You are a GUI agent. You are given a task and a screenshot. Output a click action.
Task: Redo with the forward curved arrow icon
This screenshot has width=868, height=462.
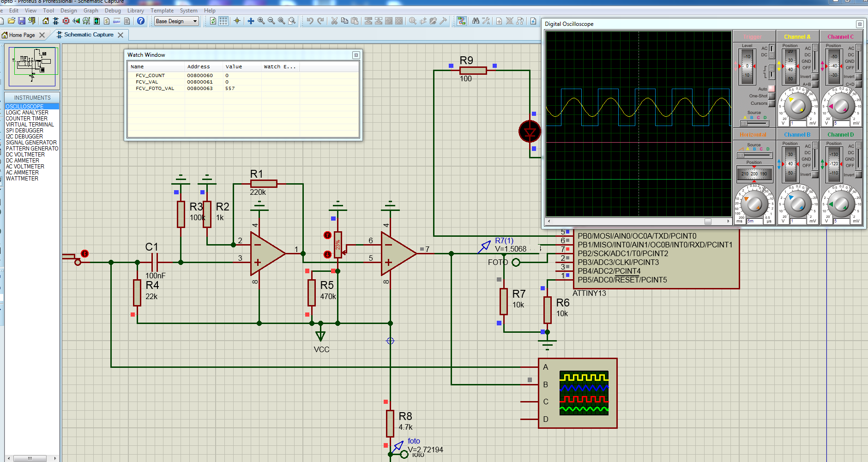tap(320, 21)
